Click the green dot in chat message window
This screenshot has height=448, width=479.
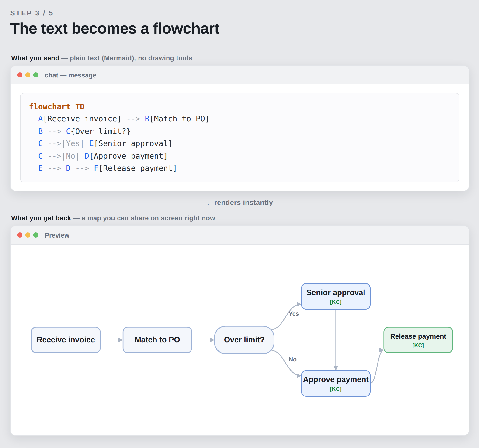point(36,75)
